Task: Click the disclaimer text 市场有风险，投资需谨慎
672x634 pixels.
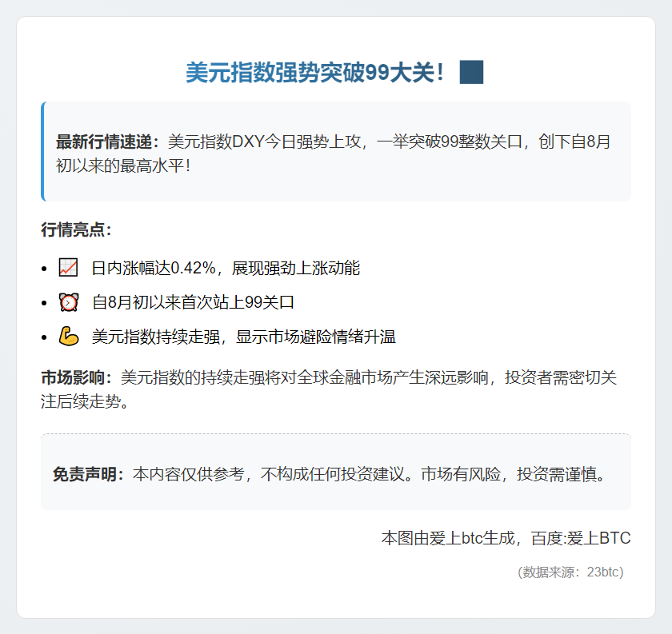Action: pyautogui.click(x=514, y=474)
